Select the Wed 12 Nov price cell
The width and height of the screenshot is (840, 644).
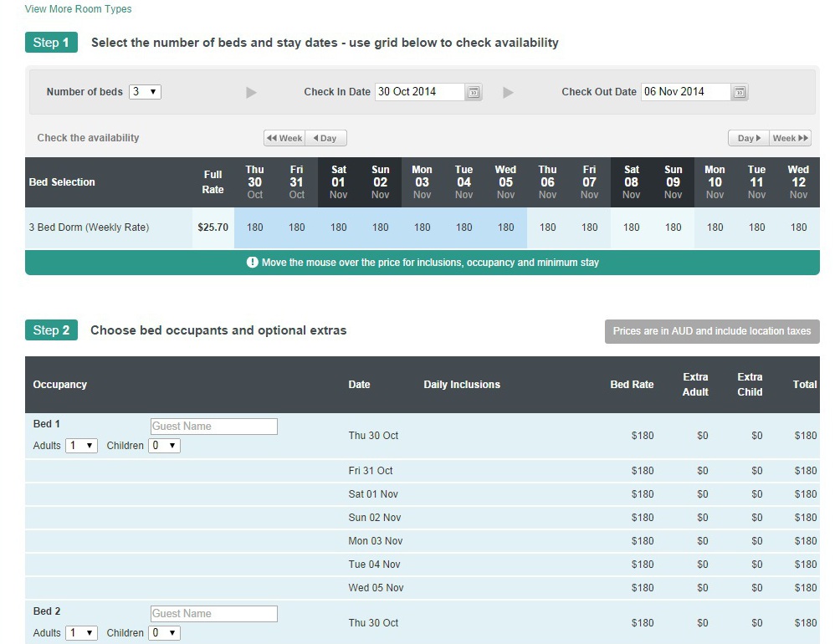click(798, 227)
